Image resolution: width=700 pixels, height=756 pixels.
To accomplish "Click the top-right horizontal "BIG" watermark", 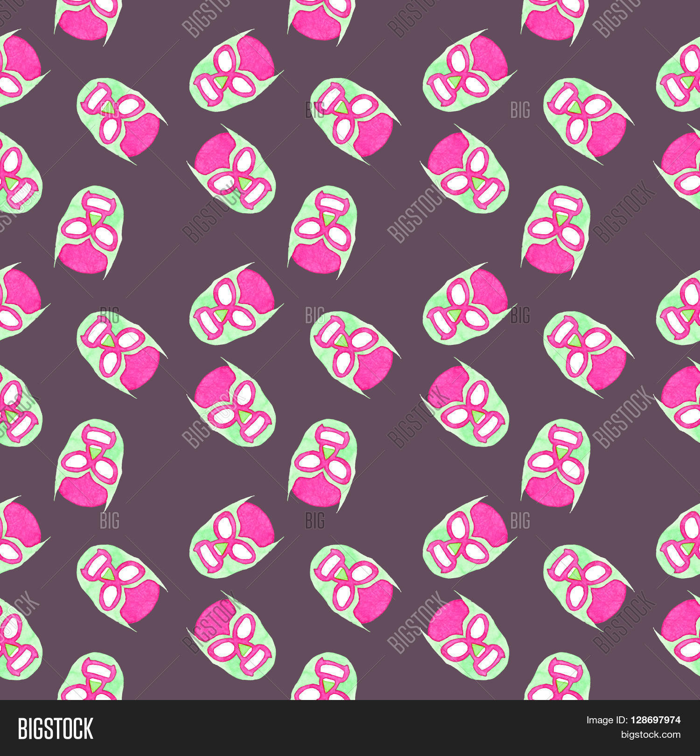I will click(520, 110).
